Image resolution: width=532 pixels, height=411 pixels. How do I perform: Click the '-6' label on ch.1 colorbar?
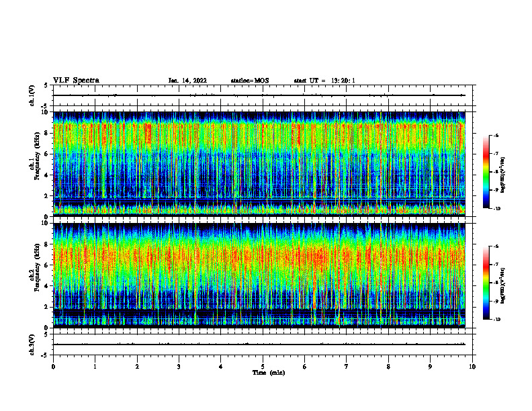click(x=496, y=136)
